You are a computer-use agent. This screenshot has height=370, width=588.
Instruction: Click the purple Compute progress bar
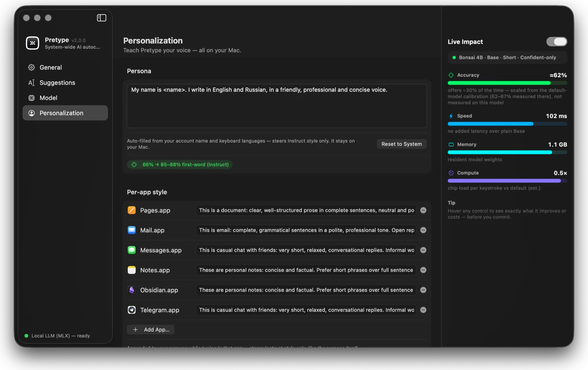click(507, 181)
